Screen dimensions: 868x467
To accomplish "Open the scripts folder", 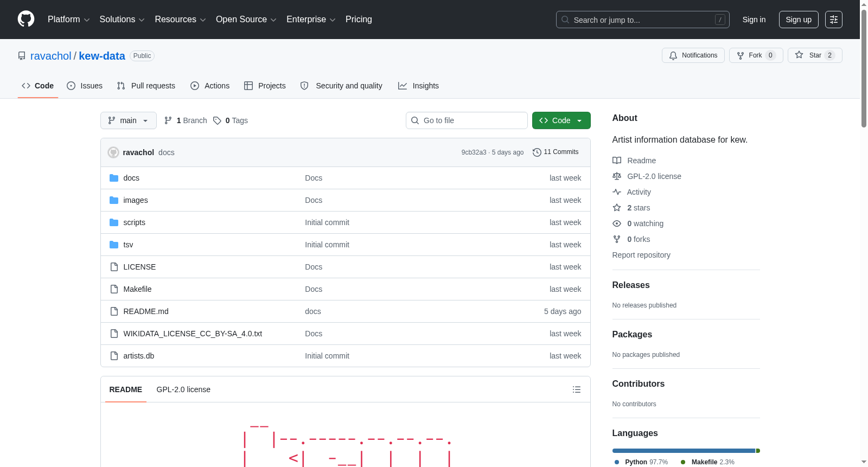I will point(135,222).
